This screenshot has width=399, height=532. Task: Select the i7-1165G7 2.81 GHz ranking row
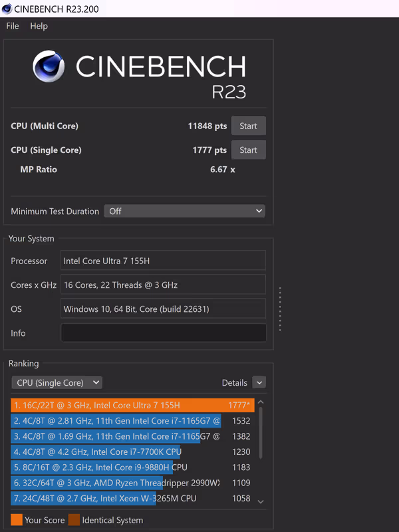click(116, 421)
